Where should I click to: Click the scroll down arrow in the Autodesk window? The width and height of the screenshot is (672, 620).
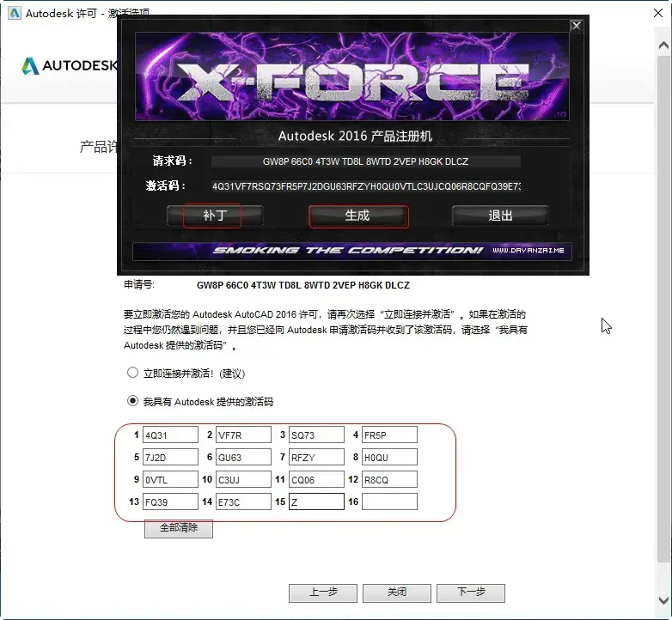[663, 600]
